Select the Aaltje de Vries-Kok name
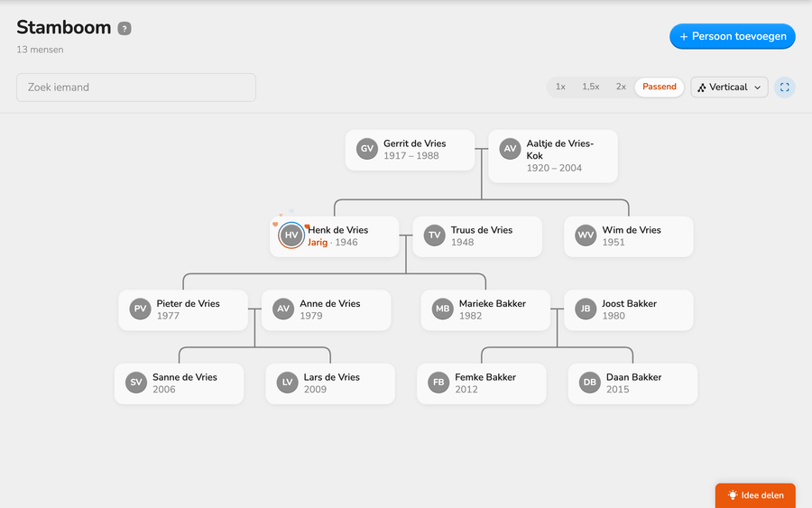Screen dimensions: 812x508 (x=559, y=150)
